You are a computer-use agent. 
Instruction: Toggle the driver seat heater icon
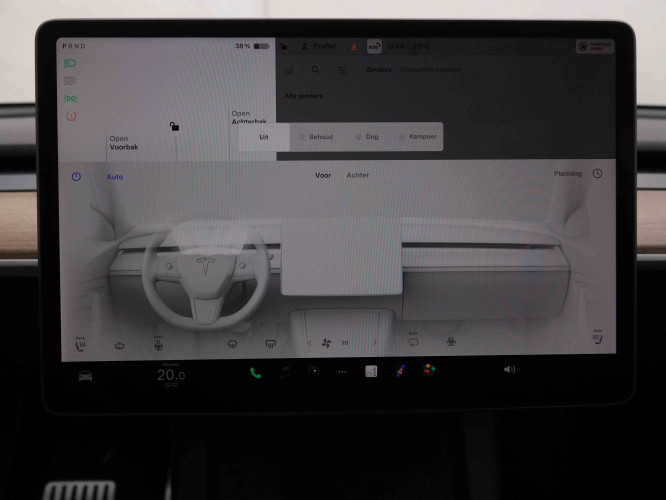coord(80,345)
